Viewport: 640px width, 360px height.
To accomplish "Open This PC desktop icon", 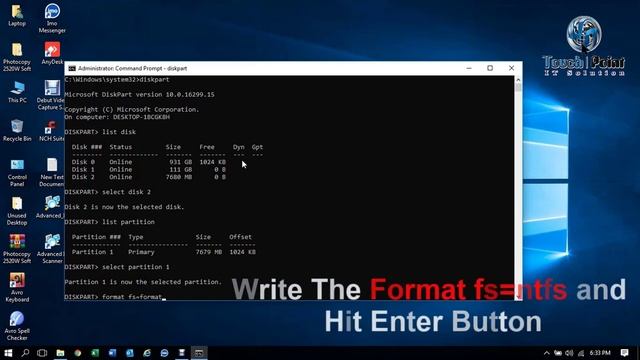I will [17, 92].
